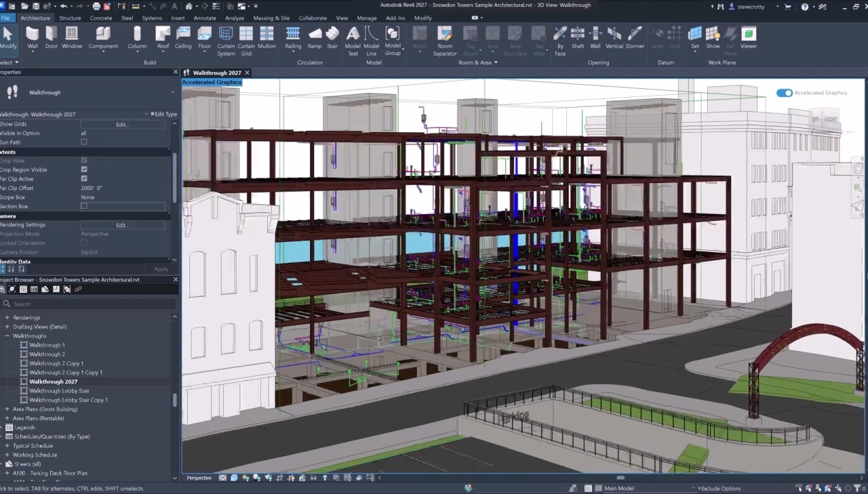Toggle the Far Clip Active checkbox

coord(84,179)
